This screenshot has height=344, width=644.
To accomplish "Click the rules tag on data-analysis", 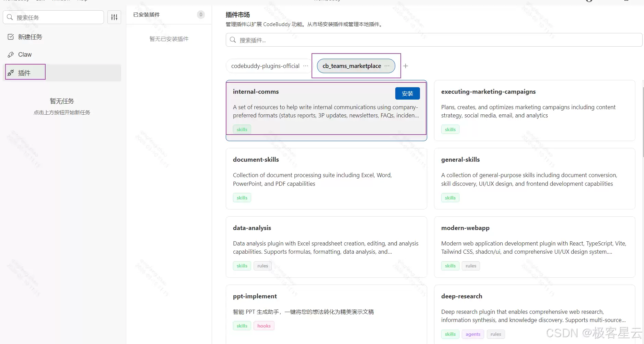I will (x=262, y=266).
